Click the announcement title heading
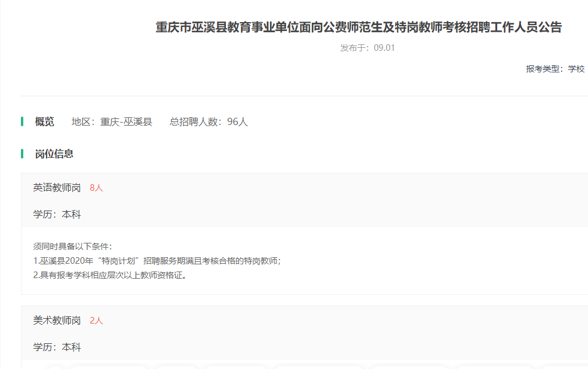The height and width of the screenshot is (369, 588). point(359,27)
